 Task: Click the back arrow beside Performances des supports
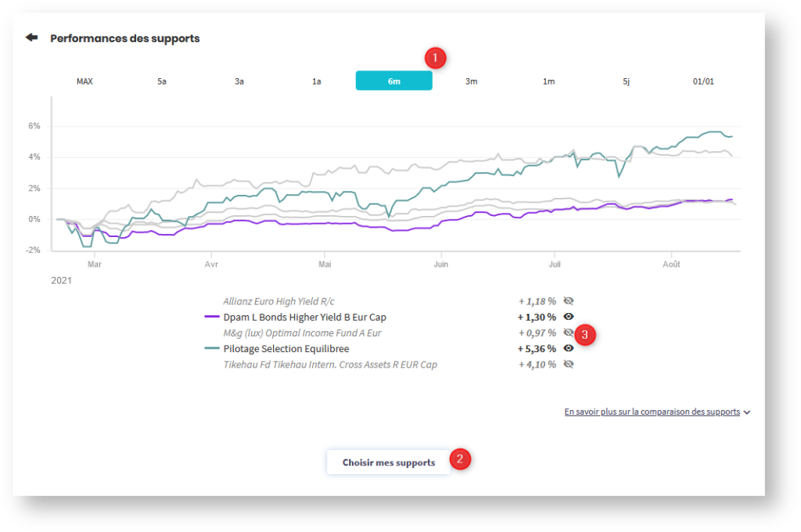click(x=31, y=38)
